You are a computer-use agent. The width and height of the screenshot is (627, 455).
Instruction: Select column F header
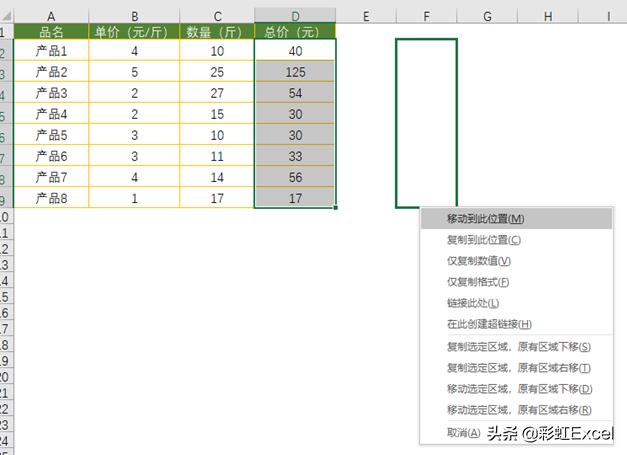point(426,16)
